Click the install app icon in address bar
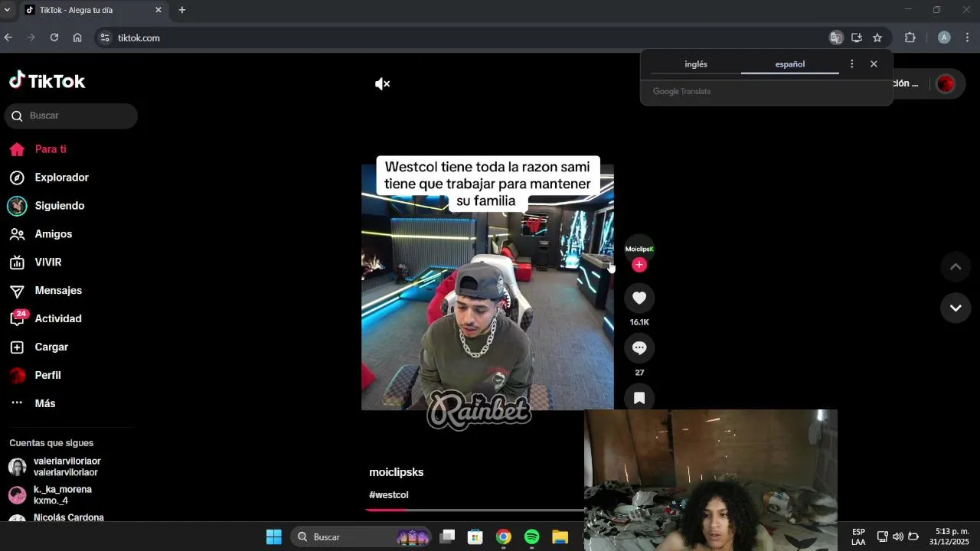The image size is (980, 551). click(x=857, y=37)
